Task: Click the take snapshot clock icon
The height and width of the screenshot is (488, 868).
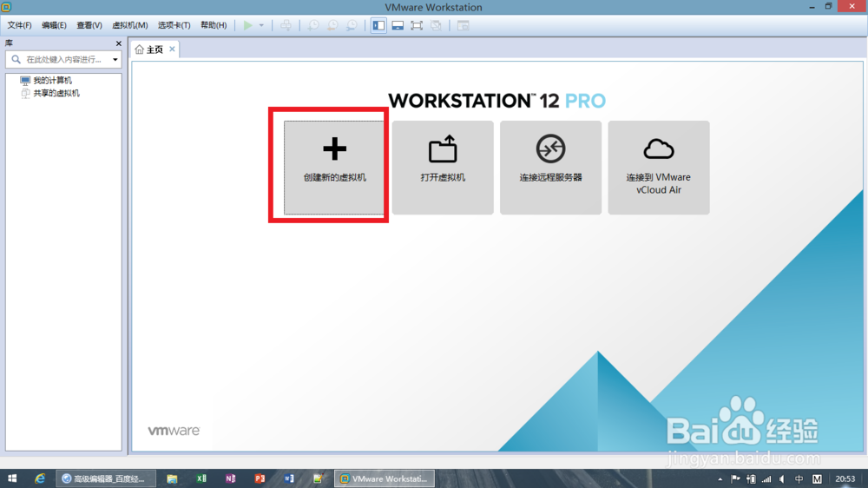Action: [313, 25]
